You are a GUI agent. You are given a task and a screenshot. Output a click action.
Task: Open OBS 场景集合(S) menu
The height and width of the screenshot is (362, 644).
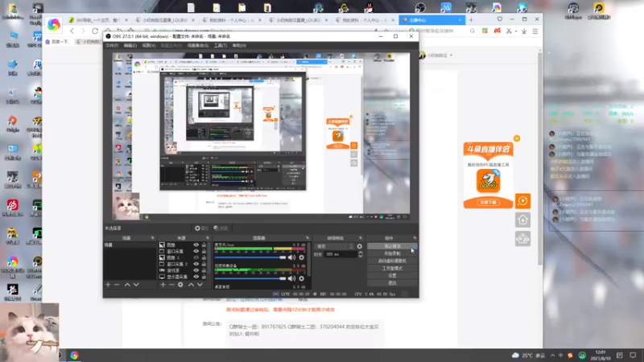point(198,46)
